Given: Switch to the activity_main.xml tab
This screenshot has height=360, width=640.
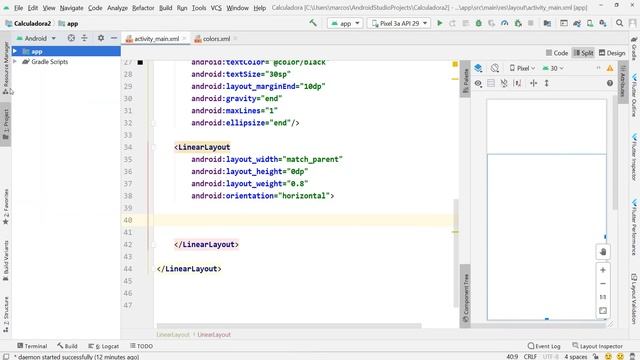Looking at the screenshot, I should 156,39.
